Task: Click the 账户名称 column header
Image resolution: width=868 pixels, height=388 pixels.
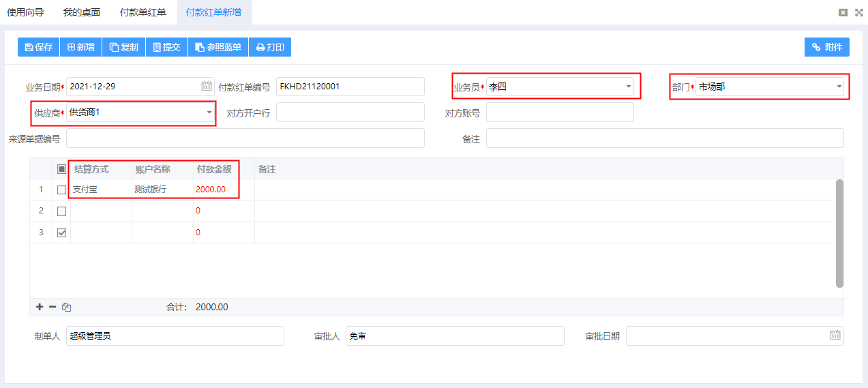Action: [162, 168]
